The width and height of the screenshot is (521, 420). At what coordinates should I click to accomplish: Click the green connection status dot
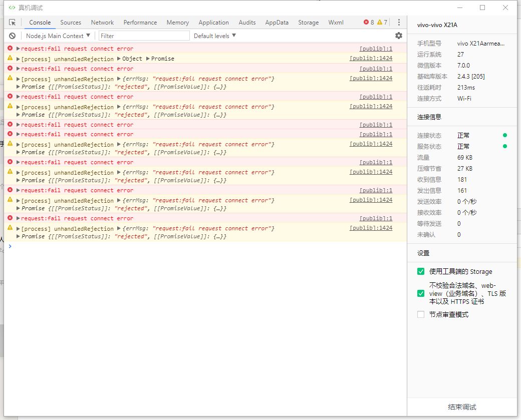coord(505,135)
